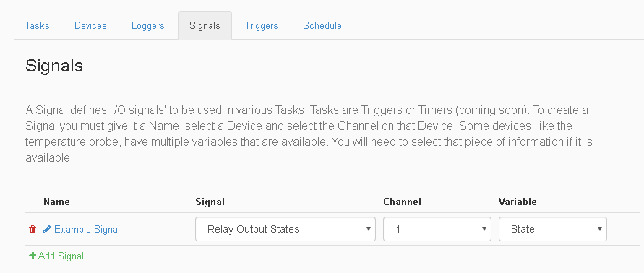Click the Variable column header
The image size is (644, 273).
coord(518,201)
